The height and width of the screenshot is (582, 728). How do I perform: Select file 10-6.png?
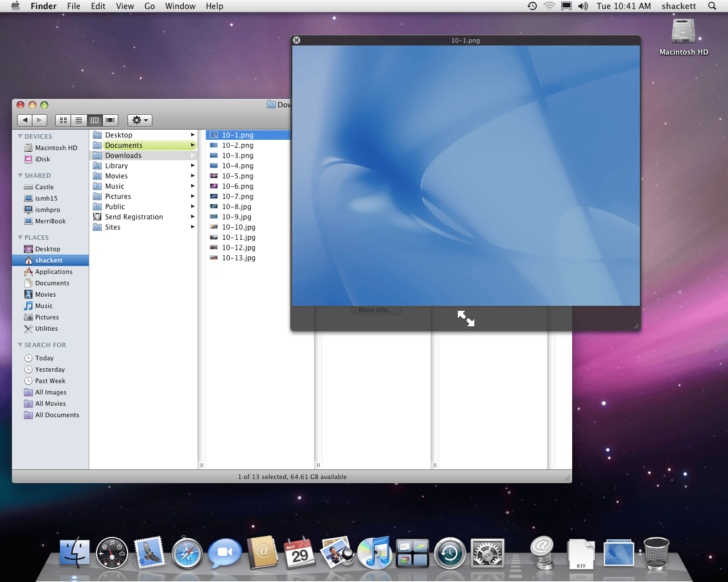point(248,186)
